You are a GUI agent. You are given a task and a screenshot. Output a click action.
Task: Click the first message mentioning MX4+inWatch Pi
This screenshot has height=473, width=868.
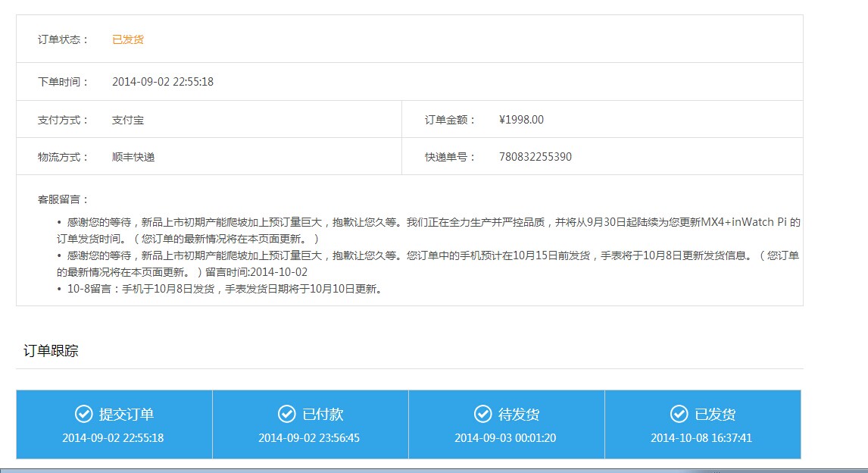(x=429, y=230)
